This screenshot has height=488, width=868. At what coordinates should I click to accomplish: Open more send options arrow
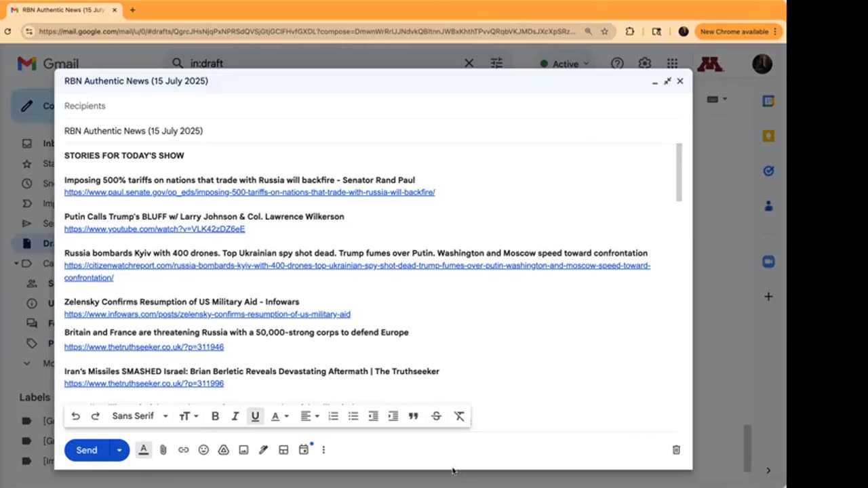coord(119,450)
